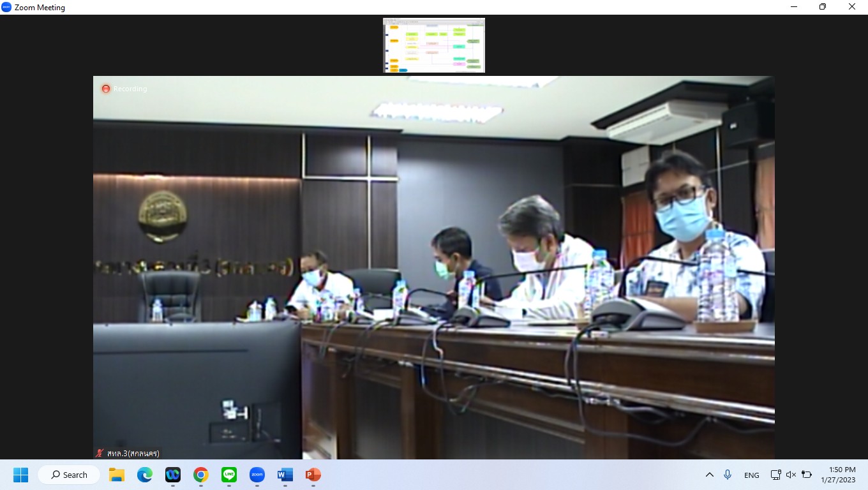868x490 pixels.
Task: Switch to PowerPoint in the taskbar
Action: [x=313, y=475]
